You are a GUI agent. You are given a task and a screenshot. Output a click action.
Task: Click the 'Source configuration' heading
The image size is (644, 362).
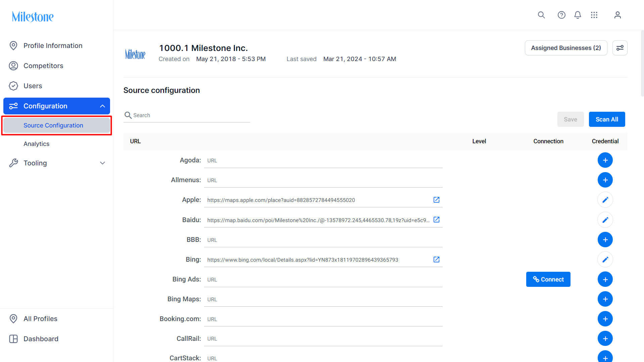coord(161,90)
